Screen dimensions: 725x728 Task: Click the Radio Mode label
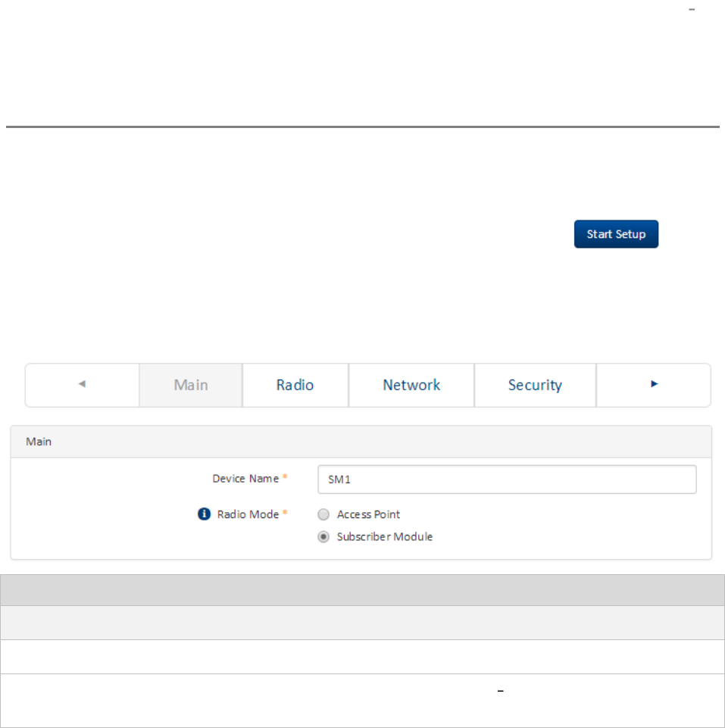(248, 514)
